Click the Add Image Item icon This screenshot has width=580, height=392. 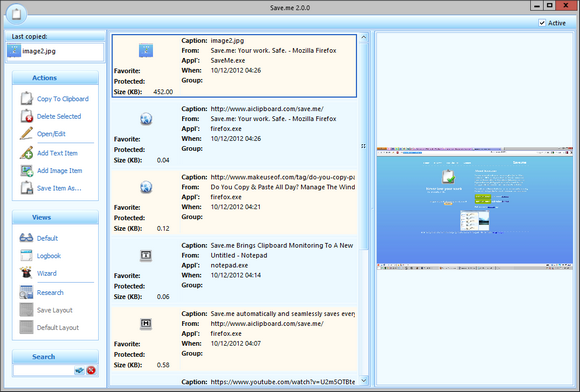click(x=27, y=170)
